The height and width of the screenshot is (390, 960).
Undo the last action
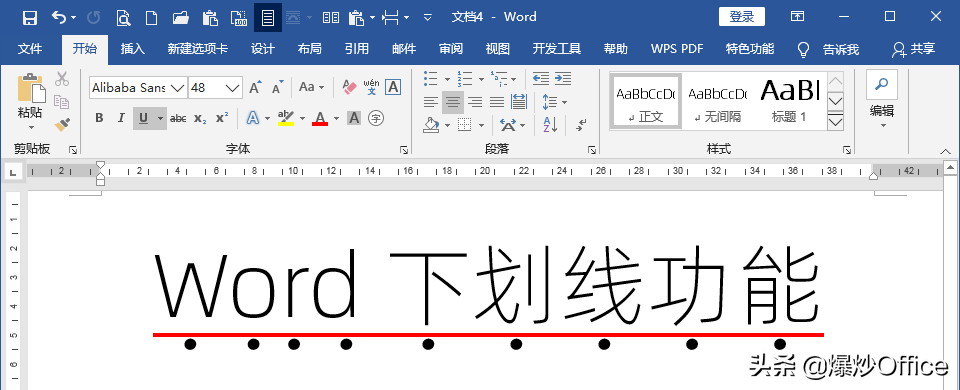point(59,17)
